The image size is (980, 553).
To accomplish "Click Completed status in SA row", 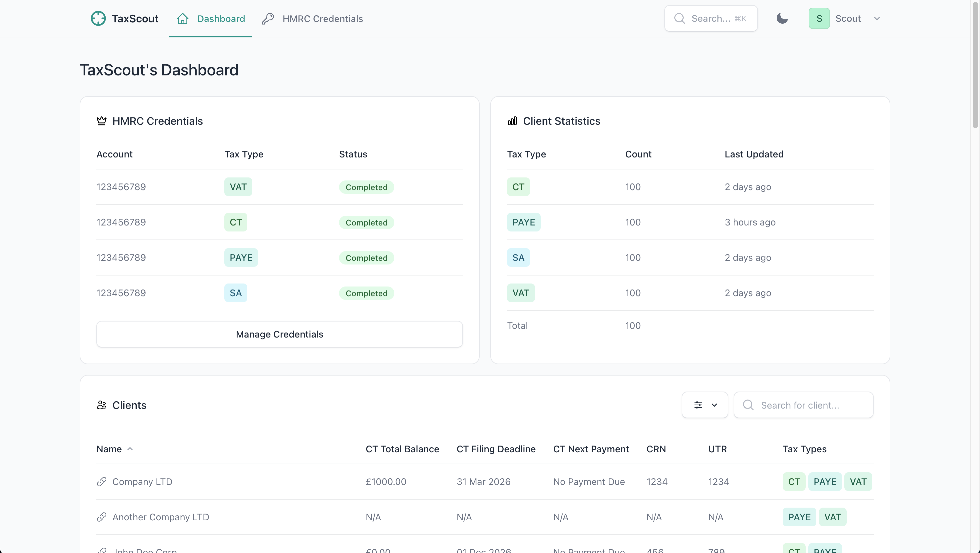I will tap(366, 294).
